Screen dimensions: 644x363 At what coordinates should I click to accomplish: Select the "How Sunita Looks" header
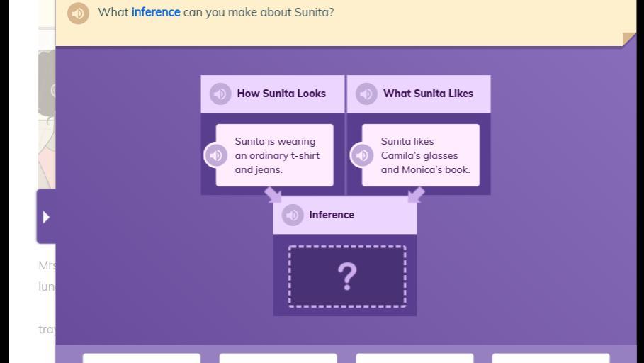pos(281,94)
